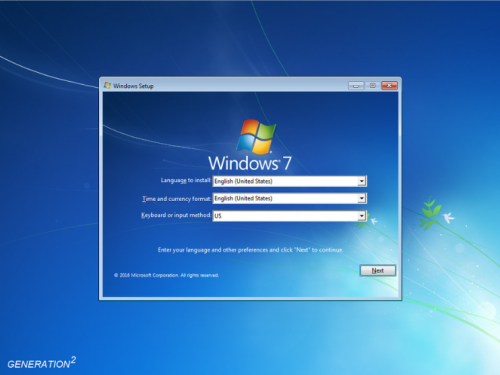Click the Microsoft Corporation copyright notice

(166, 275)
